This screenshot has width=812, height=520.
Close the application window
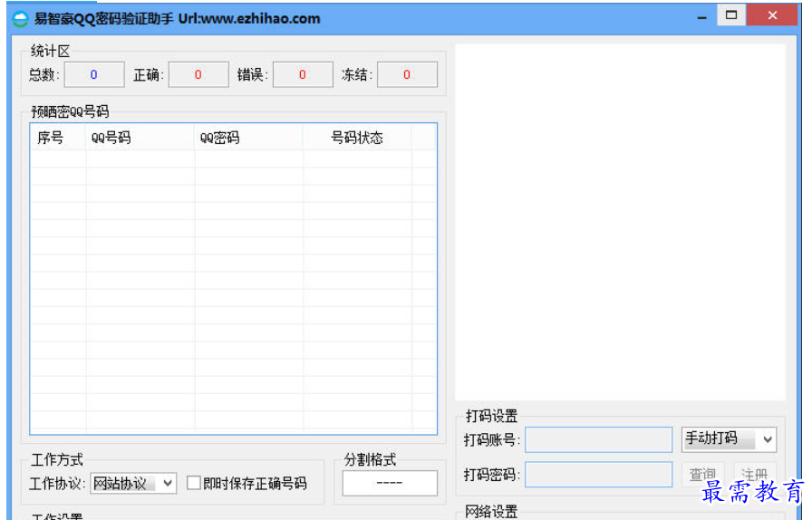click(x=772, y=15)
